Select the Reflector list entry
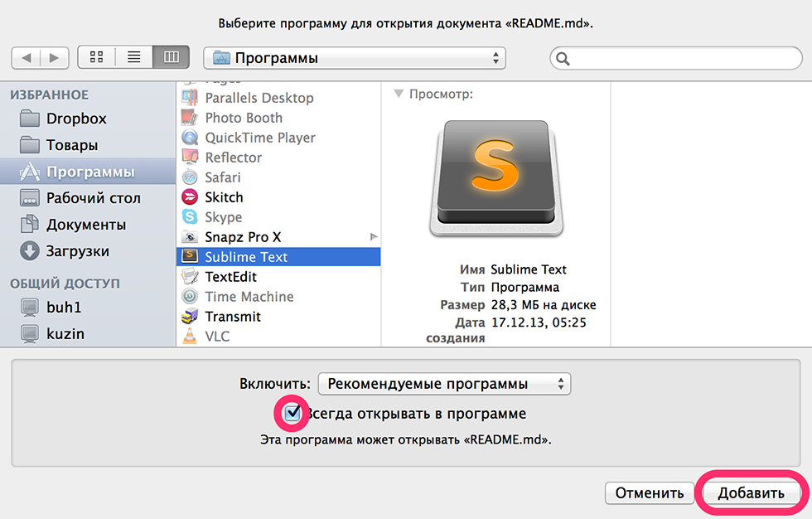Screen dimensions: 812x519 (x=278, y=158)
